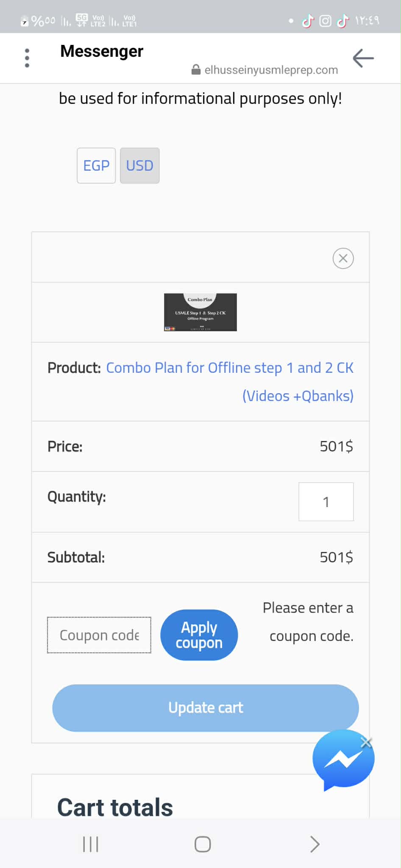Focus the Quantity input box
This screenshot has height=868, width=401.
pos(326,502)
